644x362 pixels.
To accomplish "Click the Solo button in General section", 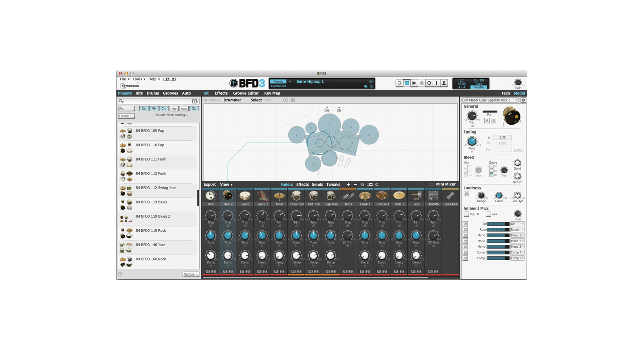I will click(493, 121).
